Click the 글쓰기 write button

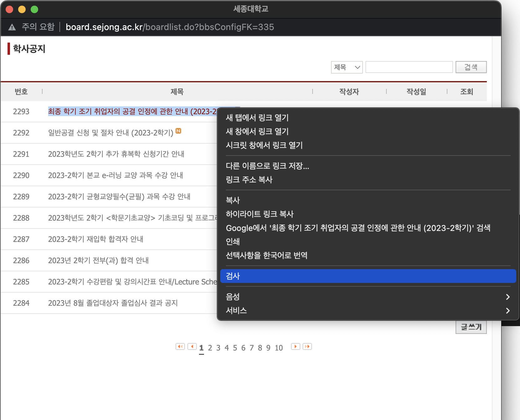(x=471, y=327)
